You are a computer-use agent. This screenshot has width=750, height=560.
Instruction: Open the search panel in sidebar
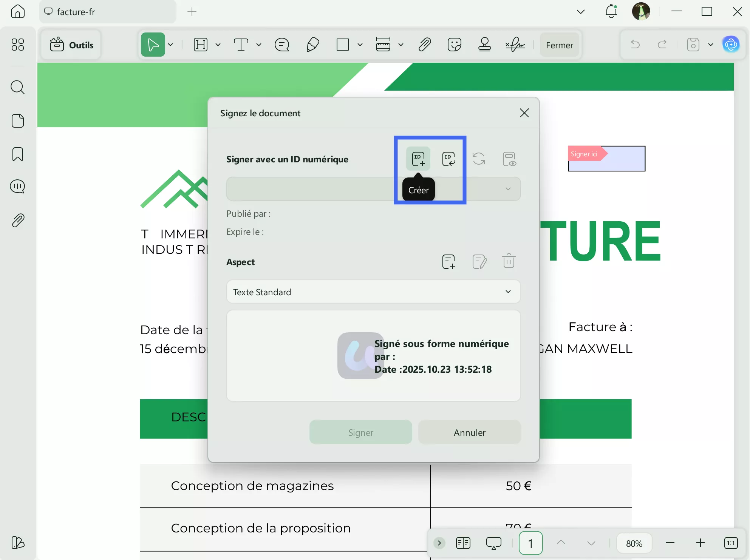pyautogui.click(x=18, y=87)
